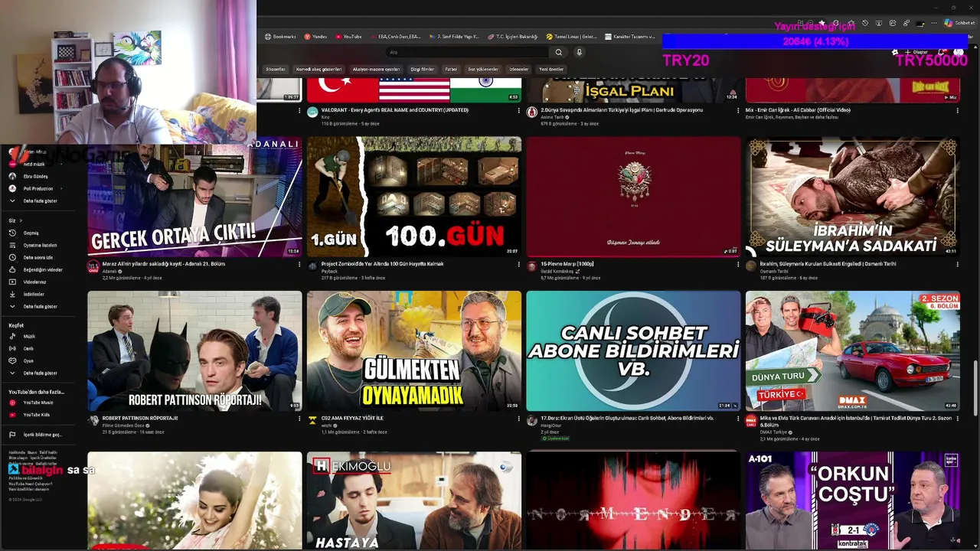Open options menu for İbrahim Süleyman video
Screen dimensions: 980x551
point(957,264)
